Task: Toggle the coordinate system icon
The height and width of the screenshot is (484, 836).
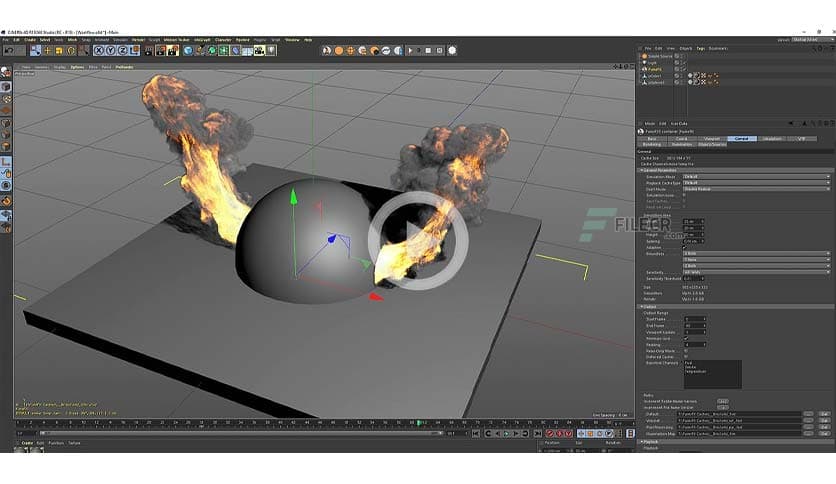Action: point(134,51)
